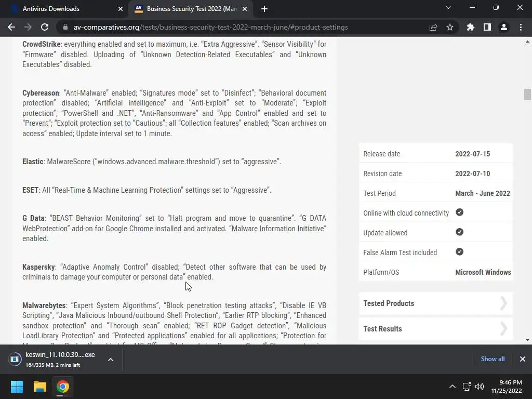Click the Kaspersky product name
The image size is (532, 399).
pos(38,267)
